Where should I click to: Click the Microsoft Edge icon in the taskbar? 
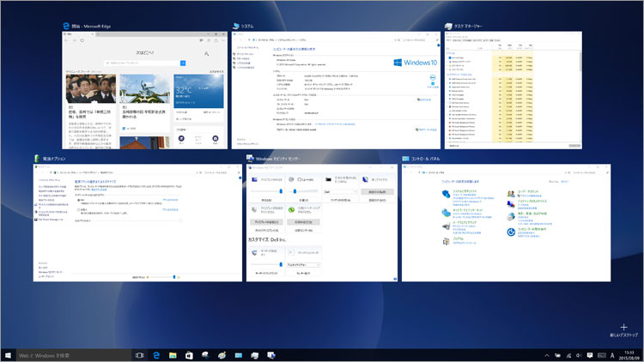click(x=156, y=355)
